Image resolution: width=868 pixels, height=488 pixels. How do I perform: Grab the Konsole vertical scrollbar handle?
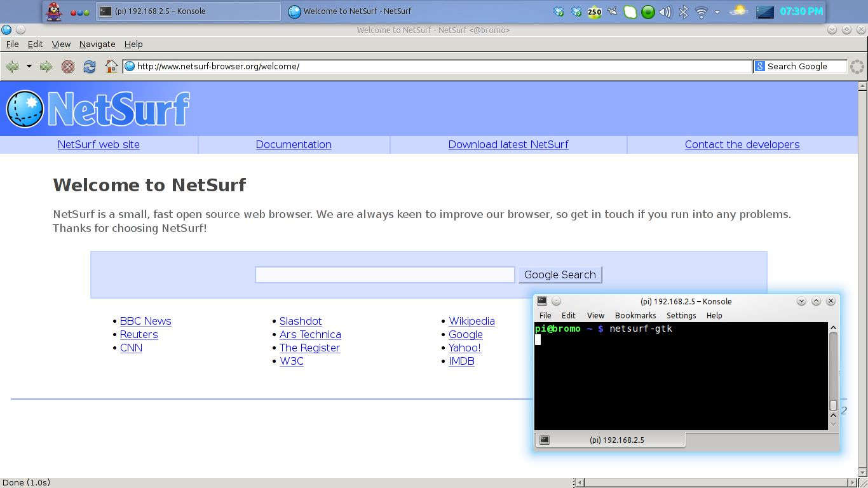pos(834,405)
